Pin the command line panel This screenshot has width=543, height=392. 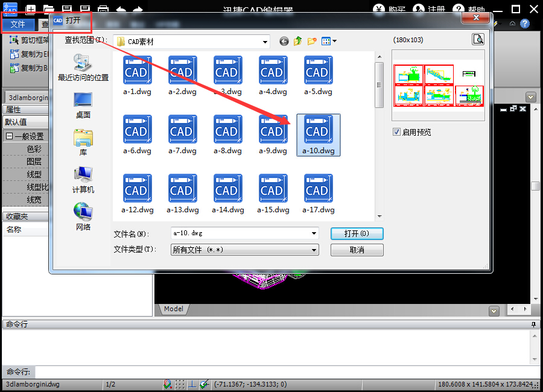pos(534,324)
